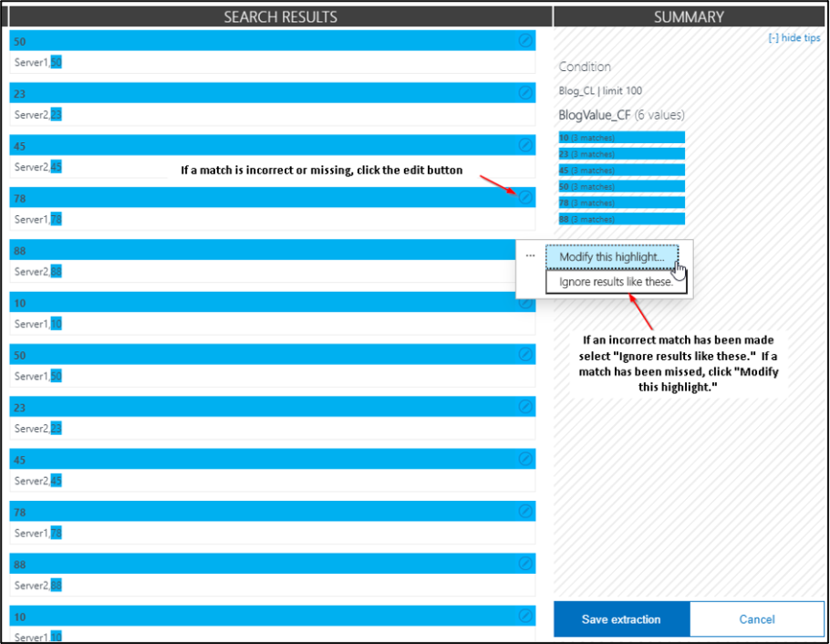Select the '10 (3 matches)' summary bar
The image size is (830, 644).
(x=620, y=137)
